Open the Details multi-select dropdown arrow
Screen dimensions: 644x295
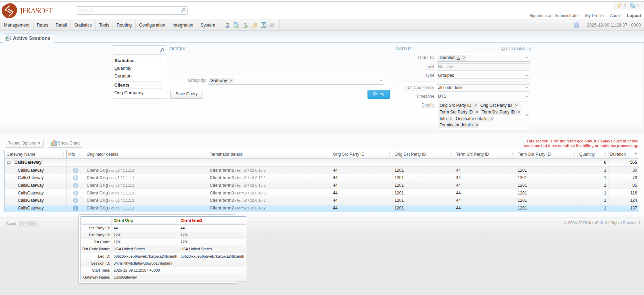[527, 115]
